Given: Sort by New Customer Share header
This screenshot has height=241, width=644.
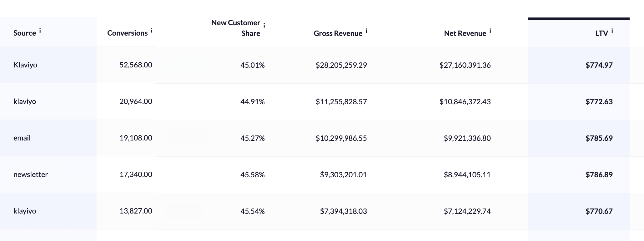Looking at the screenshot, I should (x=236, y=28).
